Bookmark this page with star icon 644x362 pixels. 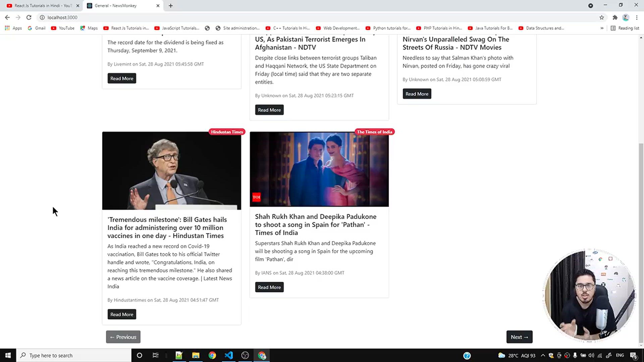pos(601,17)
